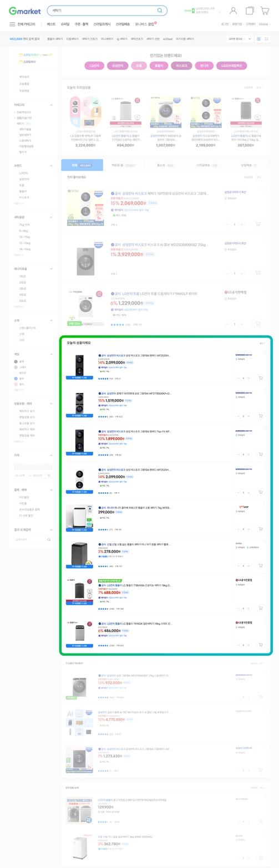Open the my account profile icon
Image resolution: width=279 pixels, height=868 pixels.
(x=234, y=11)
